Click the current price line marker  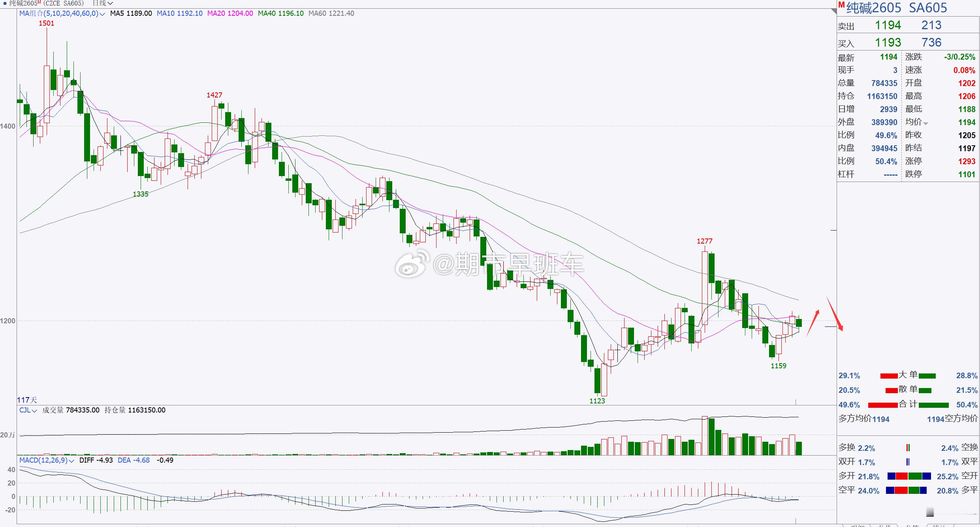(x=830, y=326)
